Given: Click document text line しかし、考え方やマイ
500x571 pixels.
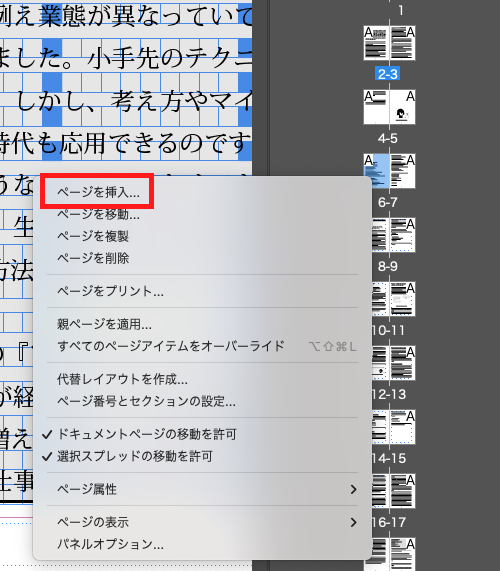Looking at the screenshot, I should click(134, 101).
